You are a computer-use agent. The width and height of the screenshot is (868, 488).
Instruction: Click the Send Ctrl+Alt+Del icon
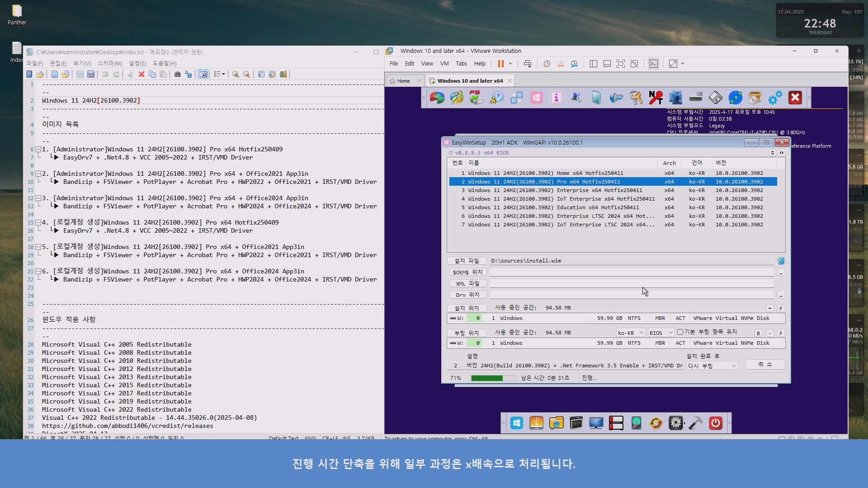coord(527,64)
